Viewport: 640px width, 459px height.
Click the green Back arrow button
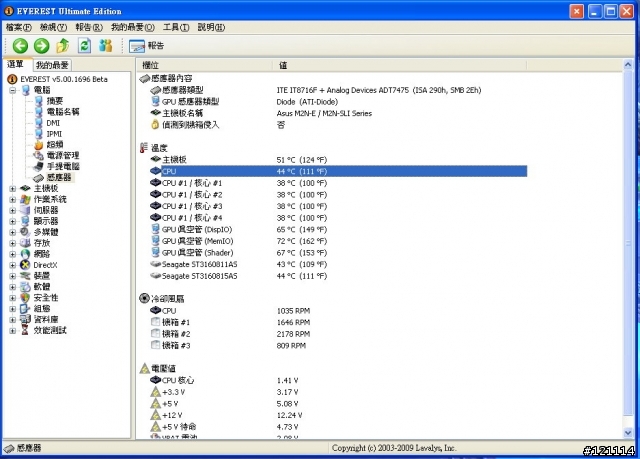click(x=20, y=46)
